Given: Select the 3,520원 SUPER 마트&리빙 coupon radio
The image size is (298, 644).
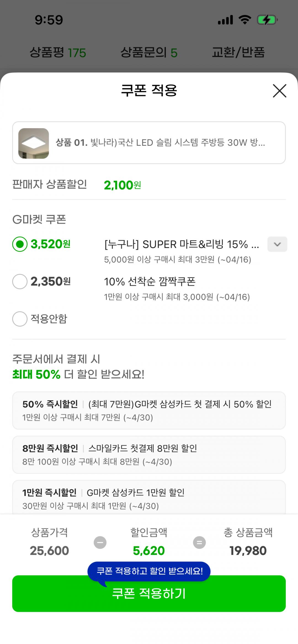Looking at the screenshot, I should [20, 244].
